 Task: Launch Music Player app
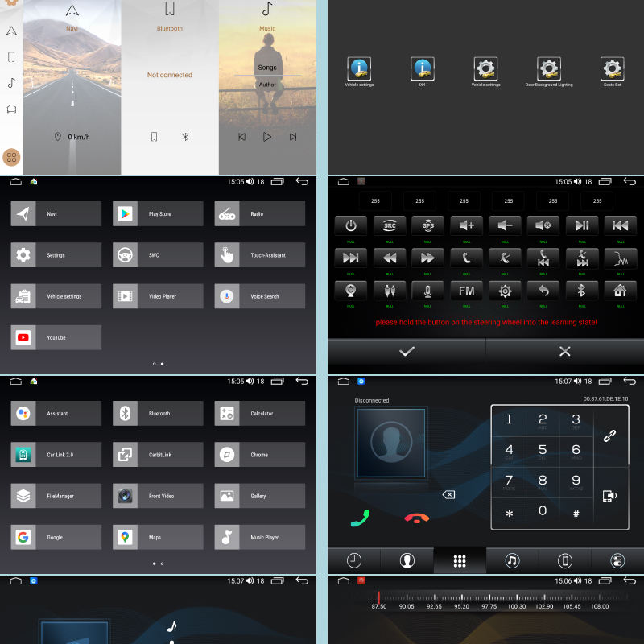tap(259, 537)
